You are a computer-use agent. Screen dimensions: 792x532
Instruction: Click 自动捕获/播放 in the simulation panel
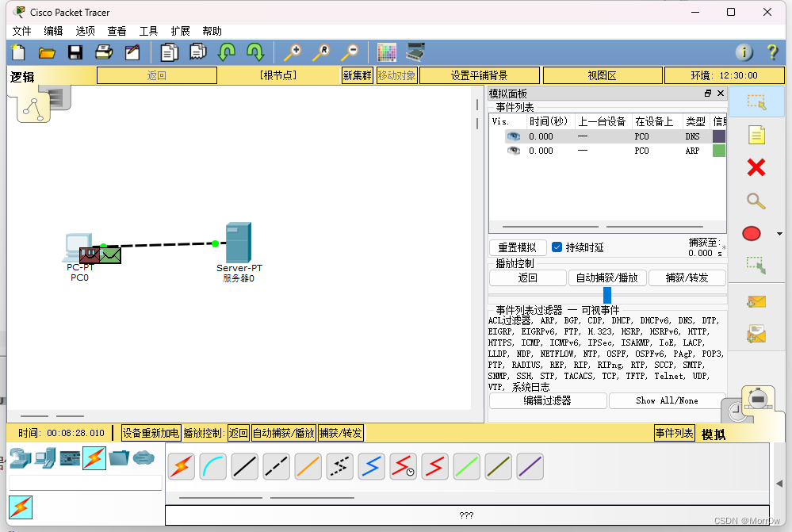pos(607,277)
